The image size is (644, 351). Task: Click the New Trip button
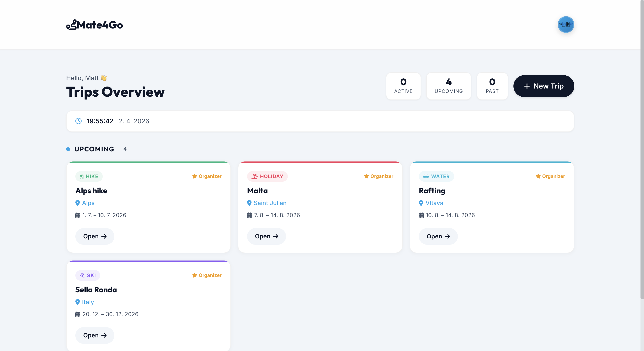pyautogui.click(x=544, y=86)
